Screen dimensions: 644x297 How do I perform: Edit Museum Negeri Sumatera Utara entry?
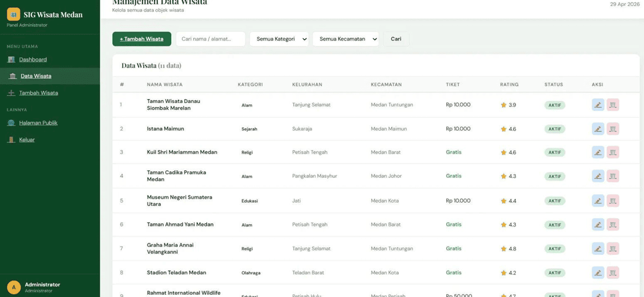pyautogui.click(x=598, y=201)
